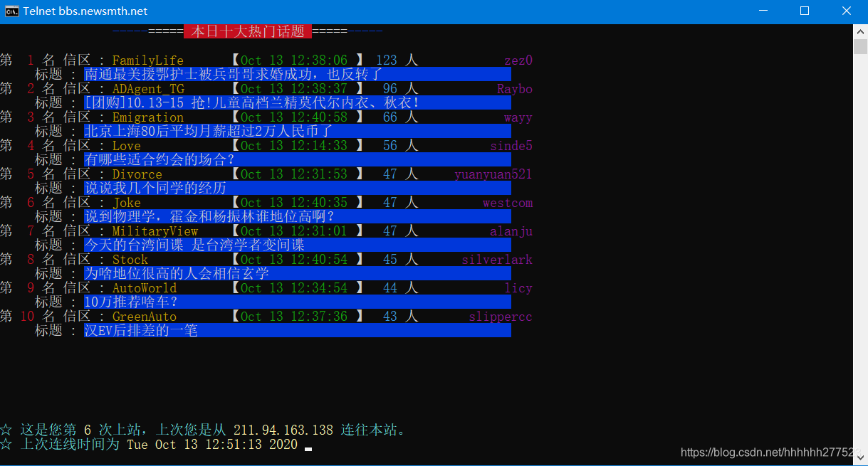The width and height of the screenshot is (868, 466).
Task: Click timestamp Oct 13 12:40:35
Action: pos(294,203)
